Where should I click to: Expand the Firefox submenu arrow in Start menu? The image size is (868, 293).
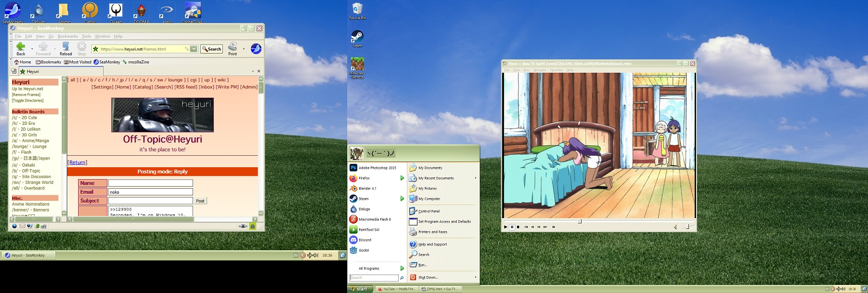click(x=402, y=178)
